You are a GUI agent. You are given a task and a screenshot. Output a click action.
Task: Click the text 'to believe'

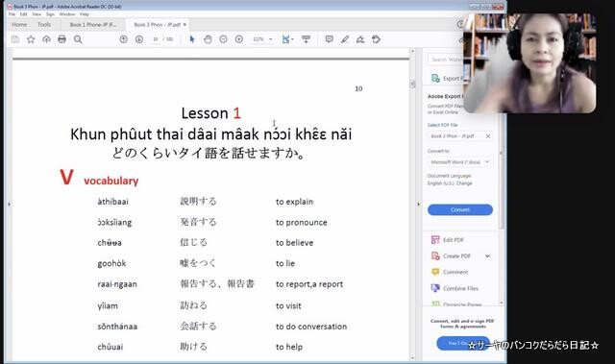point(294,243)
